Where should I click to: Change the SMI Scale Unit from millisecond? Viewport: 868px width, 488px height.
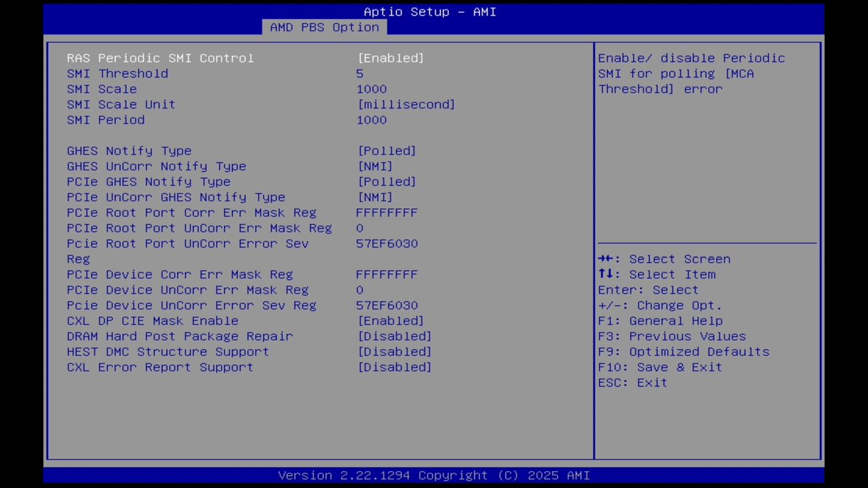pos(406,104)
